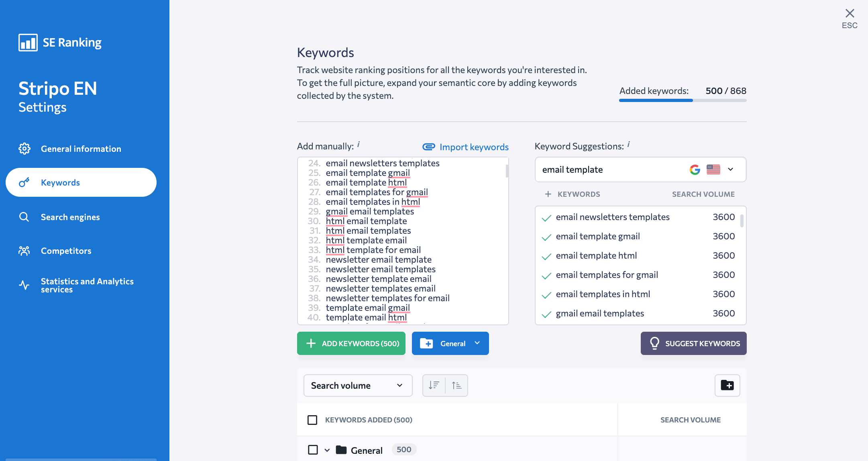Click the General folder icon in table
This screenshot has height=461, width=868.
(x=341, y=450)
